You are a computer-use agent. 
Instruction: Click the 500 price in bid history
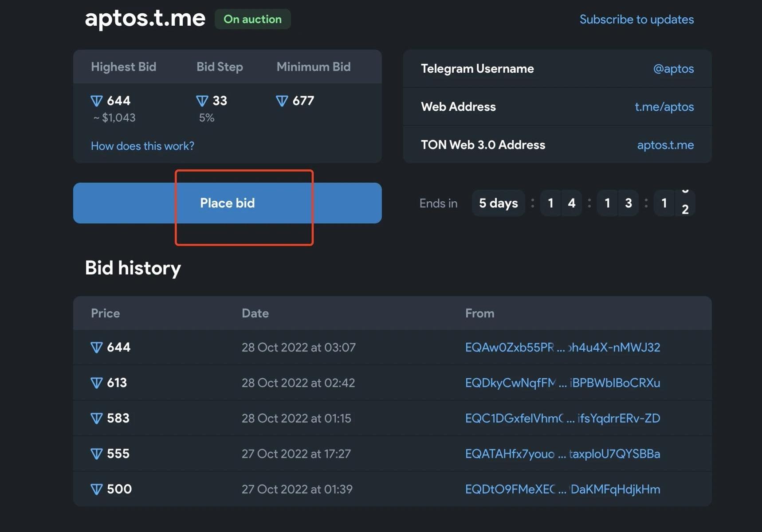(x=119, y=489)
